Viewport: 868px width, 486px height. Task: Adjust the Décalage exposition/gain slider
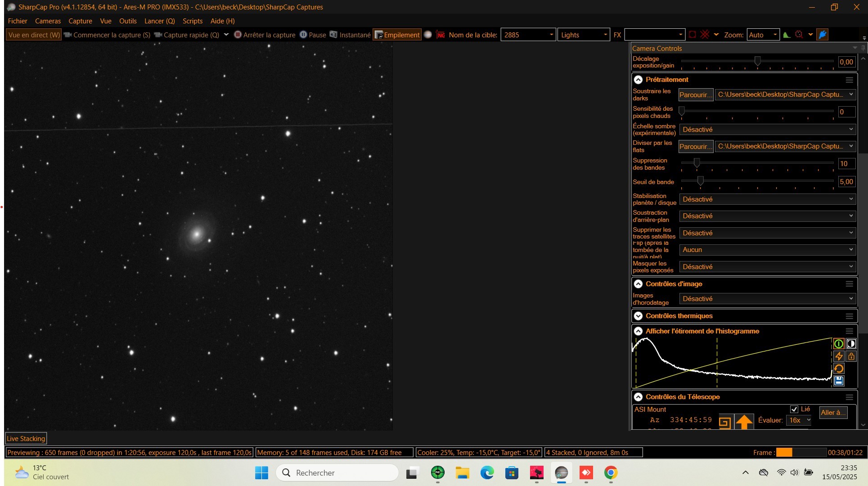(x=758, y=62)
